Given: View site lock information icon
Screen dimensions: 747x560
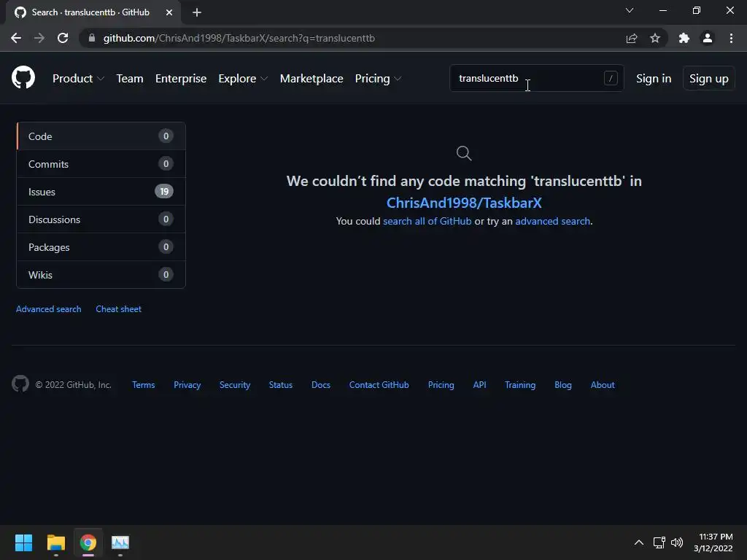Looking at the screenshot, I should click(x=92, y=38).
